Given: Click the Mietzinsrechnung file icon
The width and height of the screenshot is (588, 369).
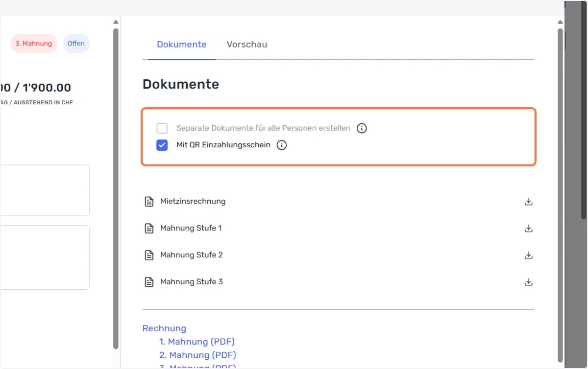Looking at the screenshot, I should (x=149, y=202).
